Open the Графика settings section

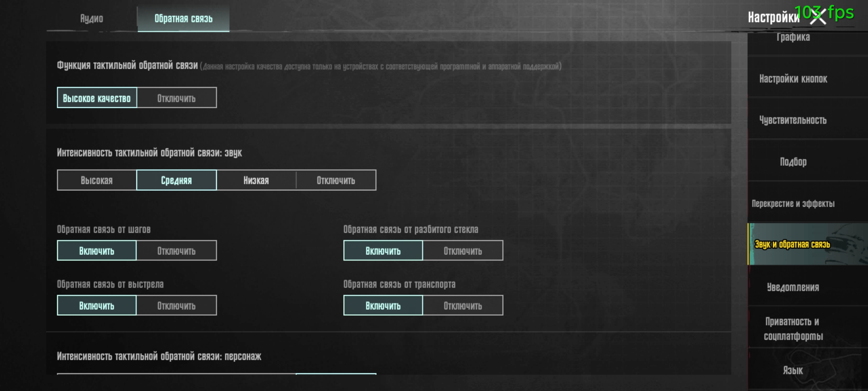pyautogui.click(x=793, y=39)
